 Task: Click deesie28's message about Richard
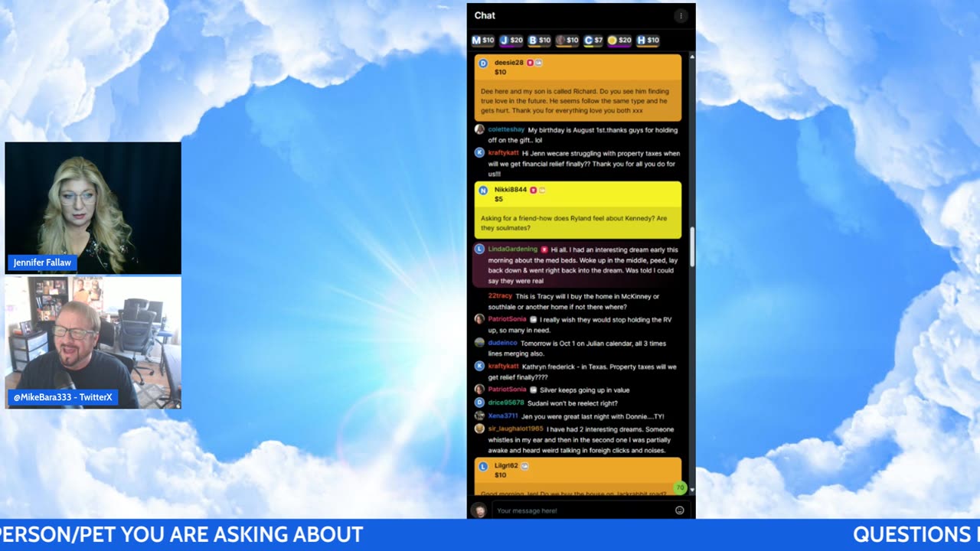(x=574, y=101)
